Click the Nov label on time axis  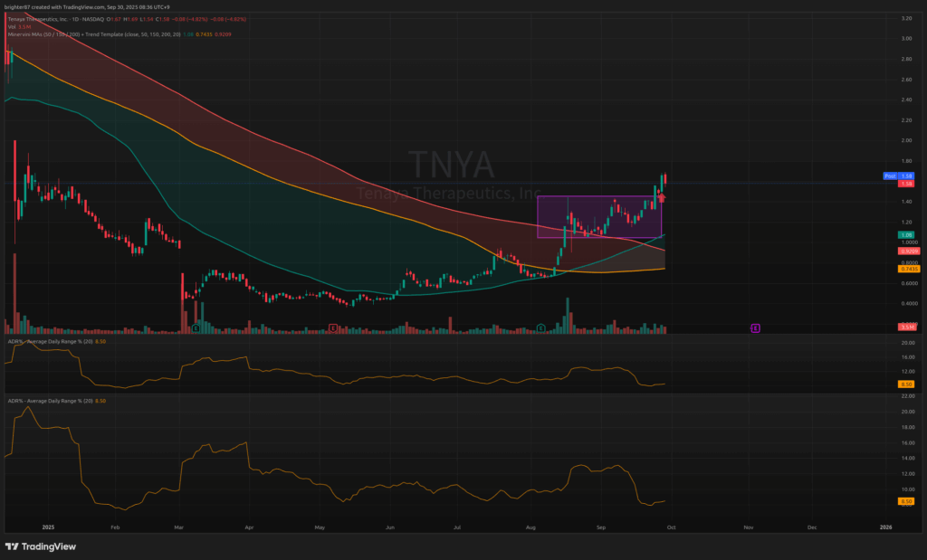tap(749, 527)
